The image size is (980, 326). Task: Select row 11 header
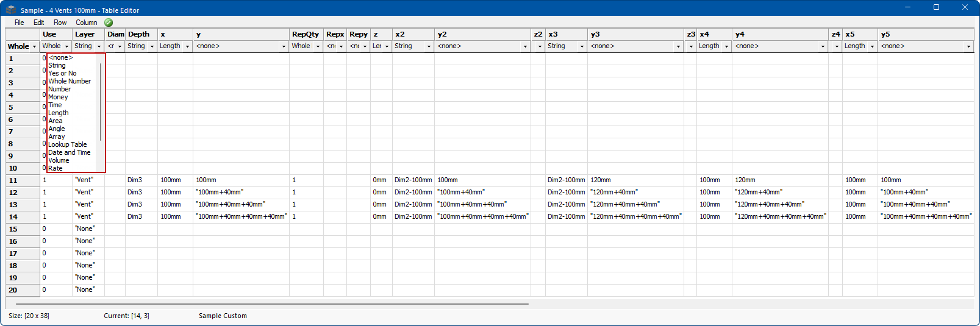tap(13, 180)
